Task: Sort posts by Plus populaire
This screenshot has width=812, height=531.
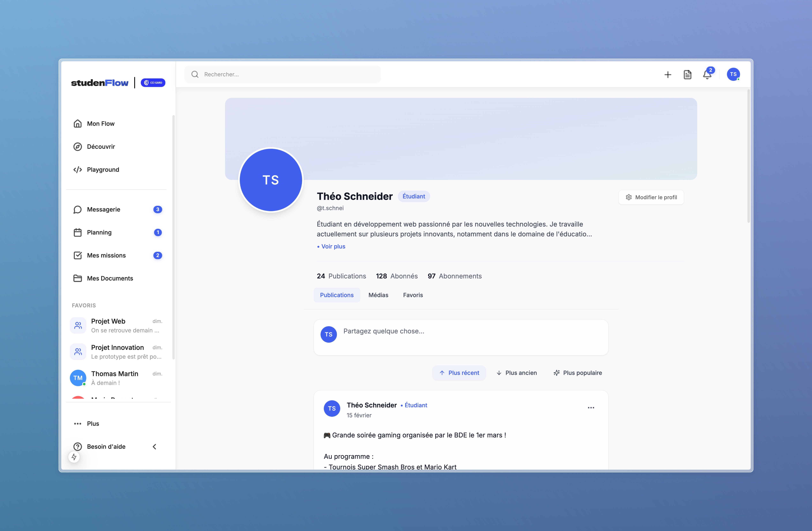Action: click(577, 373)
